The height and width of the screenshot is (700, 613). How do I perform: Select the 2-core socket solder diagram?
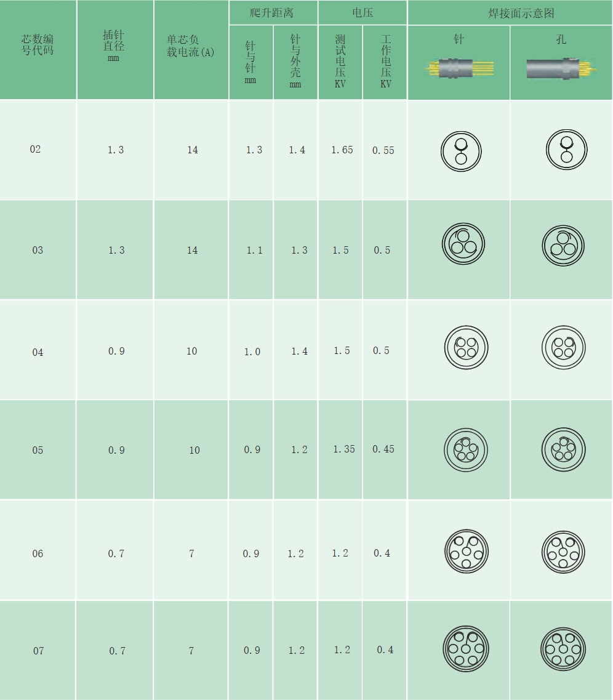point(566,150)
